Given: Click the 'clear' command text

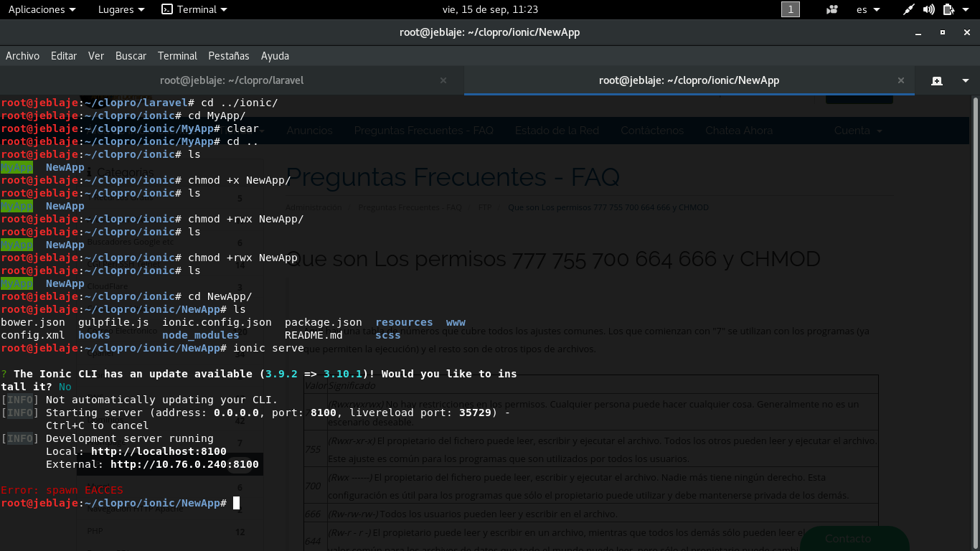Looking at the screenshot, I should pyautogui.click(x=242, y=128).
